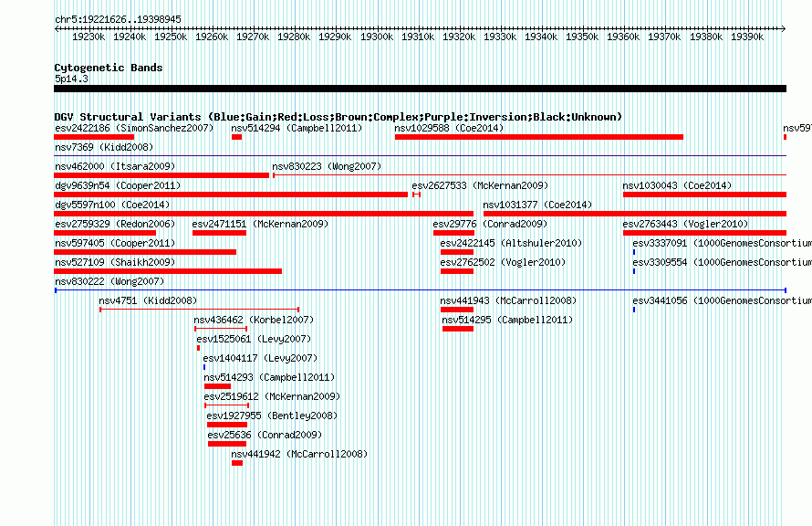Click the 19270k ruler position label
The image size is (812, 526).
coord(253,37)
